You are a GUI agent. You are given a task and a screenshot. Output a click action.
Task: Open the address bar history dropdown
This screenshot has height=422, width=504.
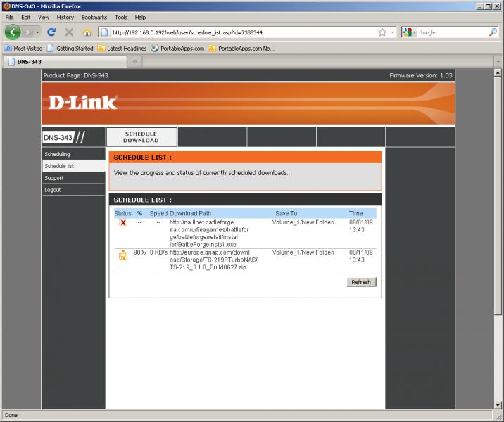pyautogui.click(x=392, y=32)
